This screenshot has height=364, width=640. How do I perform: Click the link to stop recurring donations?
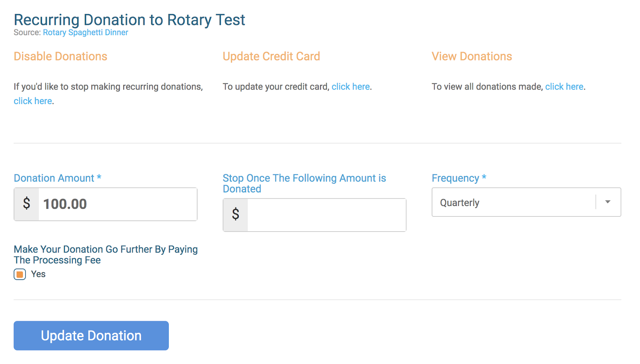click(x=33, y=101)
